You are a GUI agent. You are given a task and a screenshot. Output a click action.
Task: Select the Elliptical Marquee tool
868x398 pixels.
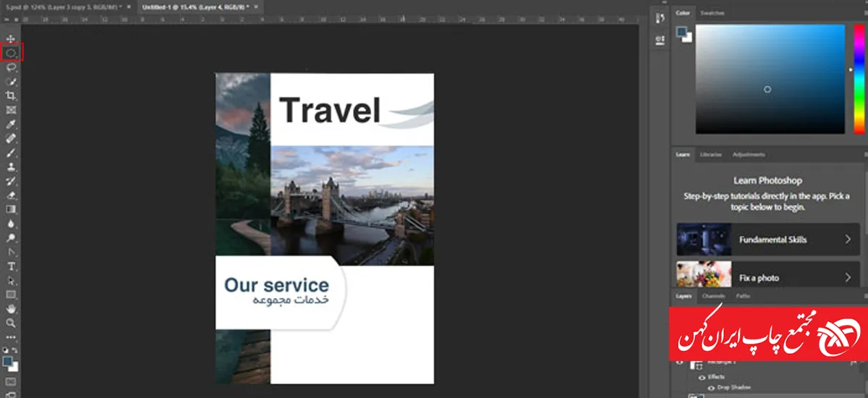(x=12, y=53)
